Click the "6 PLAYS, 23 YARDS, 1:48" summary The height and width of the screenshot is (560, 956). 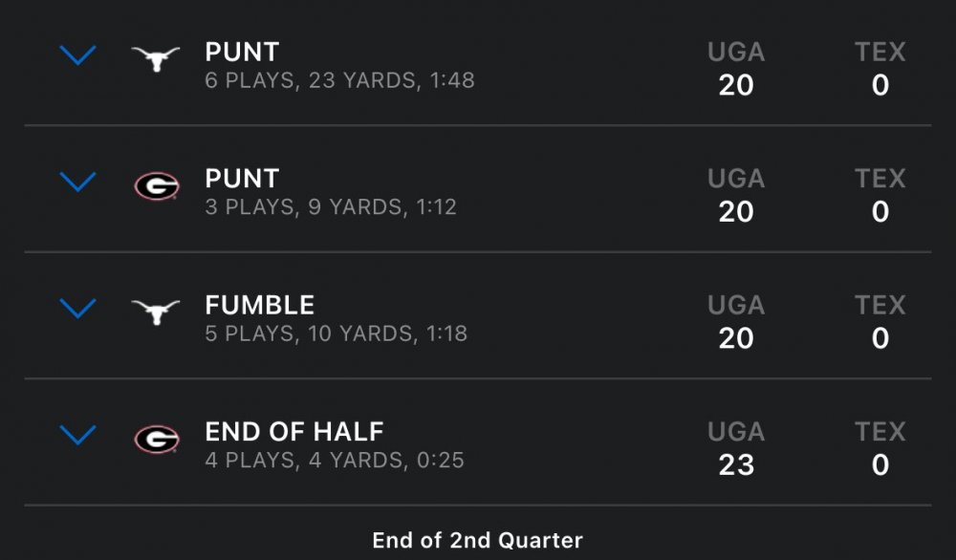[x=339, y=80]
